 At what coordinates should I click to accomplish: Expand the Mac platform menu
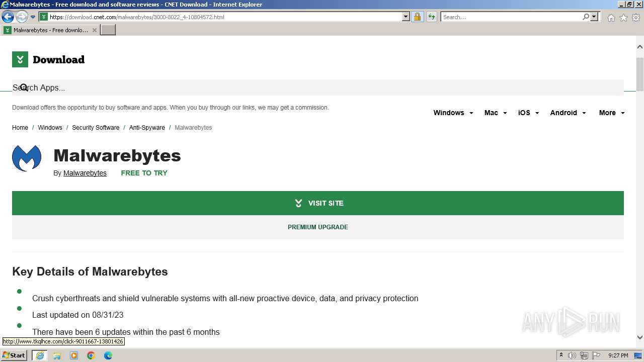pos(496,113)
